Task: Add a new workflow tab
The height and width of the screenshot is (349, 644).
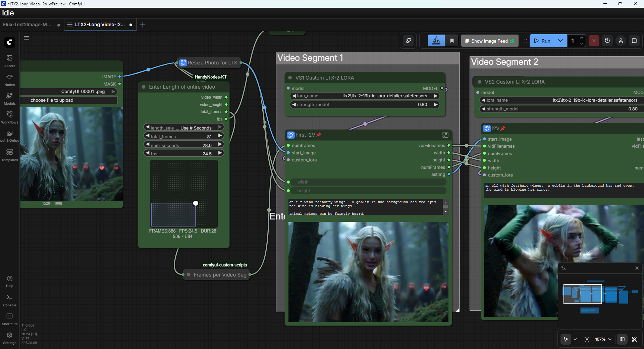Action: coord(143,25)
